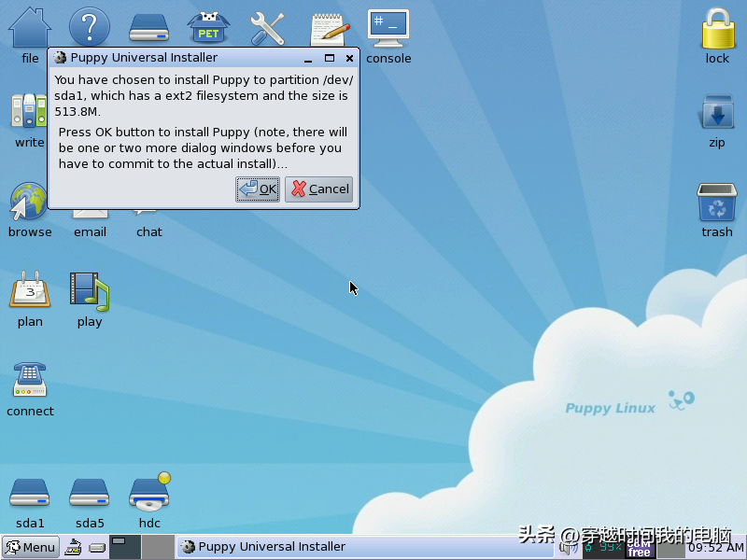Image resolution: width=747 pixels, height=560 pixels.
Task: Open the hdc optical drive icon
Action: [149, 492]
